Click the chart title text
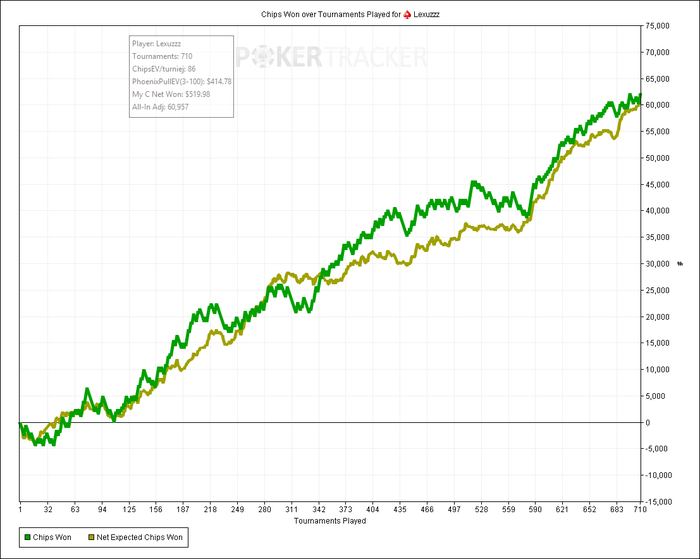 [350, 14]
